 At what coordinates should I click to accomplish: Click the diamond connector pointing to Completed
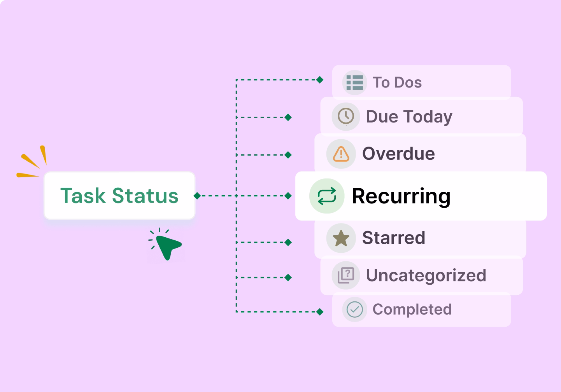click(x=320, y=311)
